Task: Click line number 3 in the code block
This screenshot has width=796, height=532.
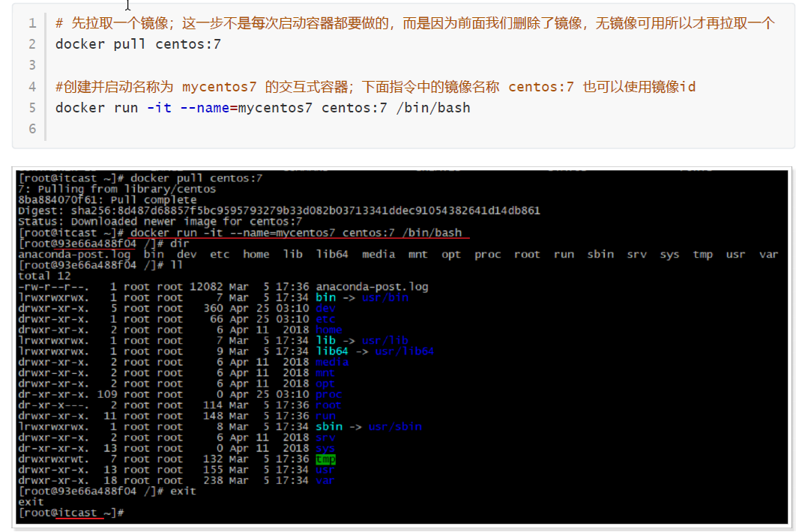Action: tap(32, 65)
